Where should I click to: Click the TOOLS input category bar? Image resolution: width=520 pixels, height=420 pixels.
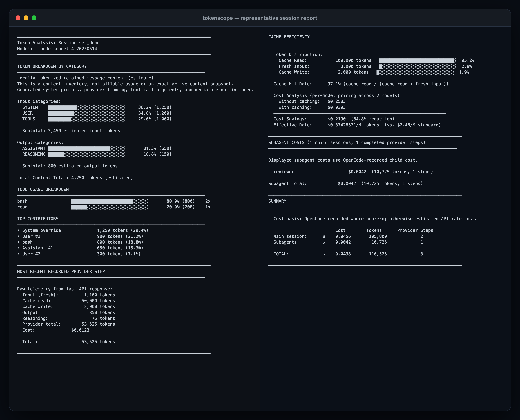click(87, 119)
